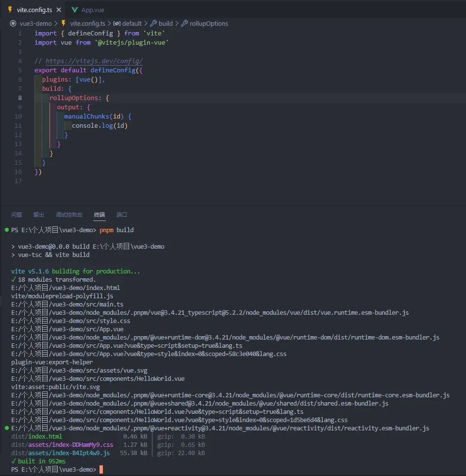Viewport: 466px width, 476px height.
Task: Open the default breadcrumb symbol
Action: [132, 23]
